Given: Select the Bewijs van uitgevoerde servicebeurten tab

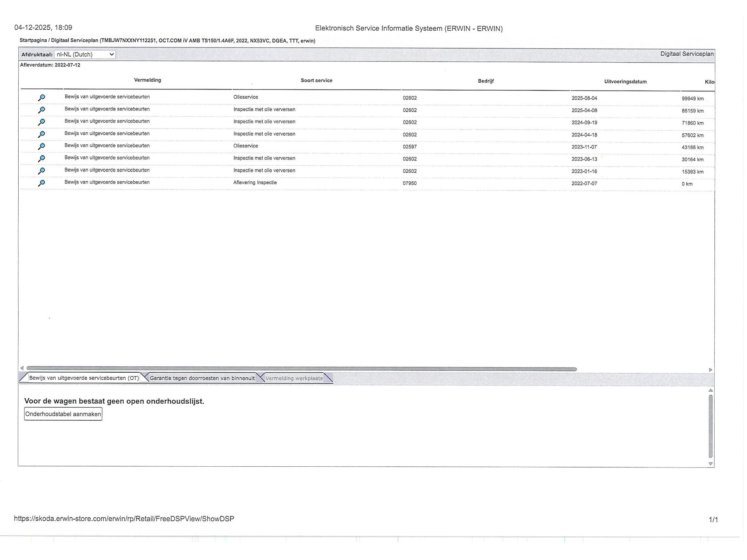Looking at the screenshot, I should (84, 378).
